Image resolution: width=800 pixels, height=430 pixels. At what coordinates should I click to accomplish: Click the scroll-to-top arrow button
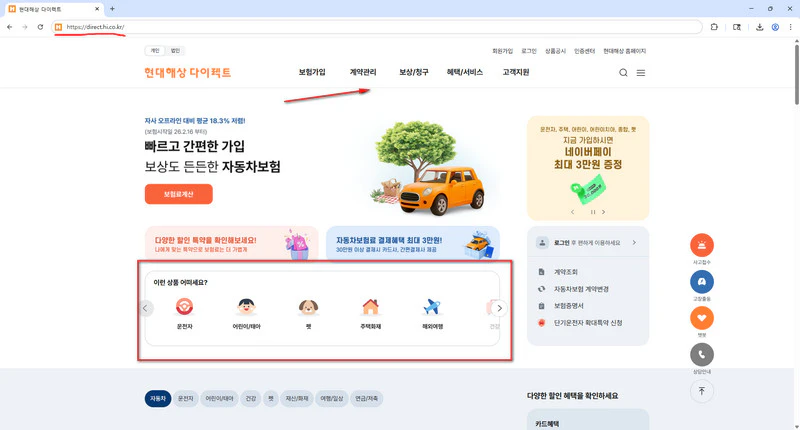(x=702, y=391)
